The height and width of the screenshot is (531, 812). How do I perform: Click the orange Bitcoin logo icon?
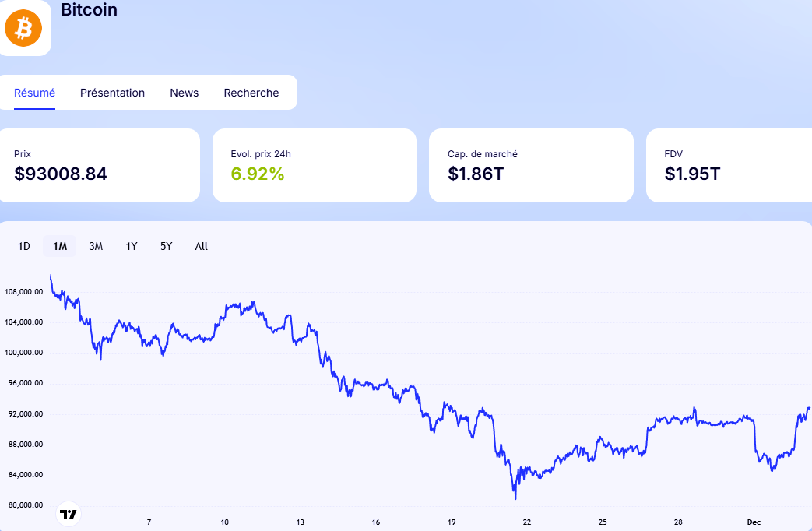[23, 29]
